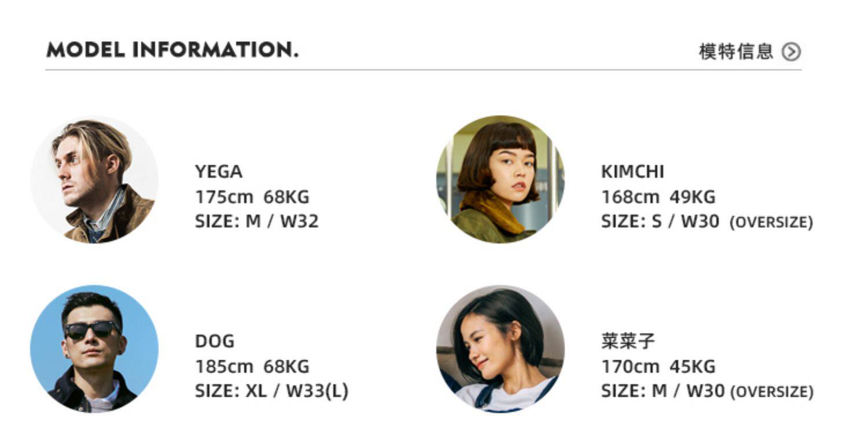Select the 菜菜子 model name
The image size is (868, 443).
628,341
